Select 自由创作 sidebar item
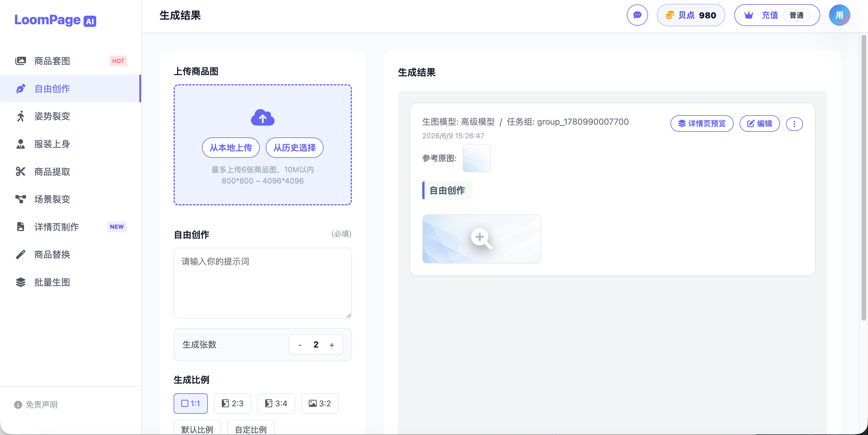 click(x=71, y=88)
